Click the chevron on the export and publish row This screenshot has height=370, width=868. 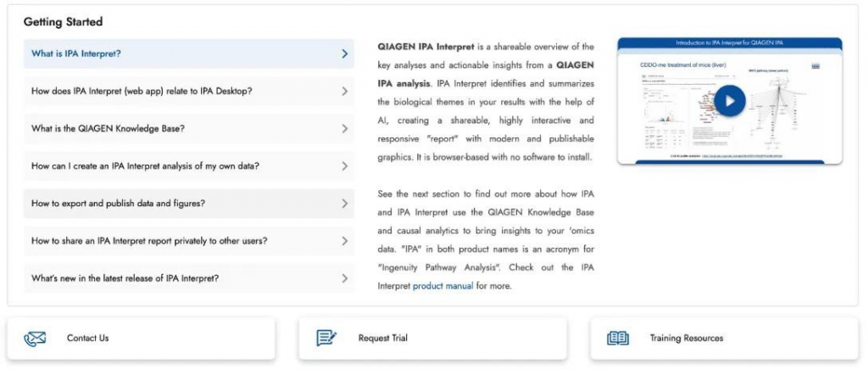tap(344, 203)
